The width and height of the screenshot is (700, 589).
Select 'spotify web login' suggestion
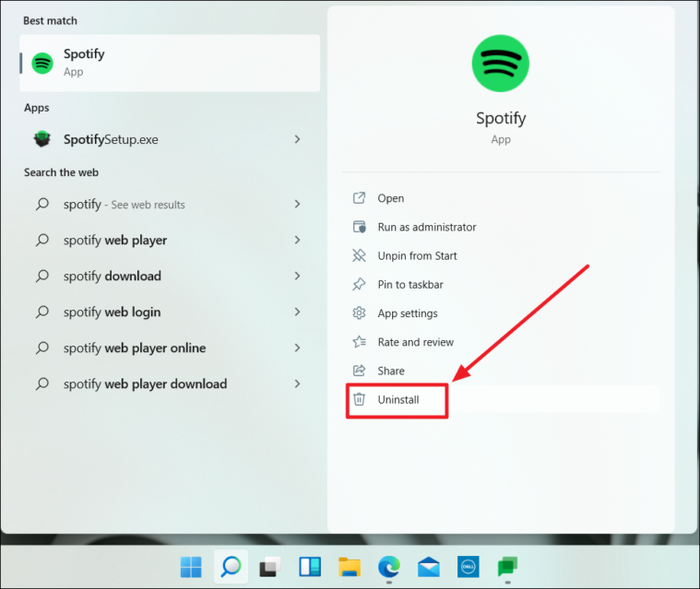(170, 312)
